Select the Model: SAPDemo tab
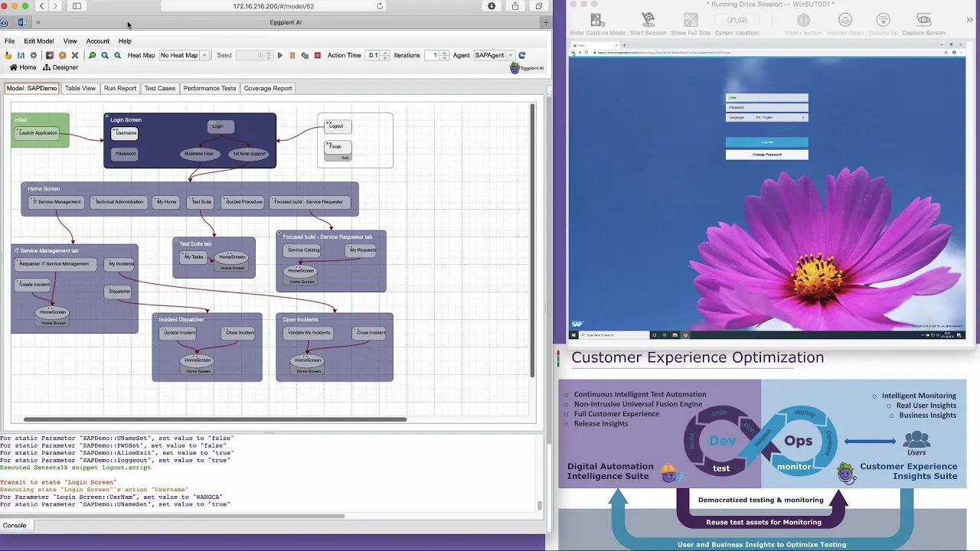Viewport: 980px width, 551px height. point(31,88)
